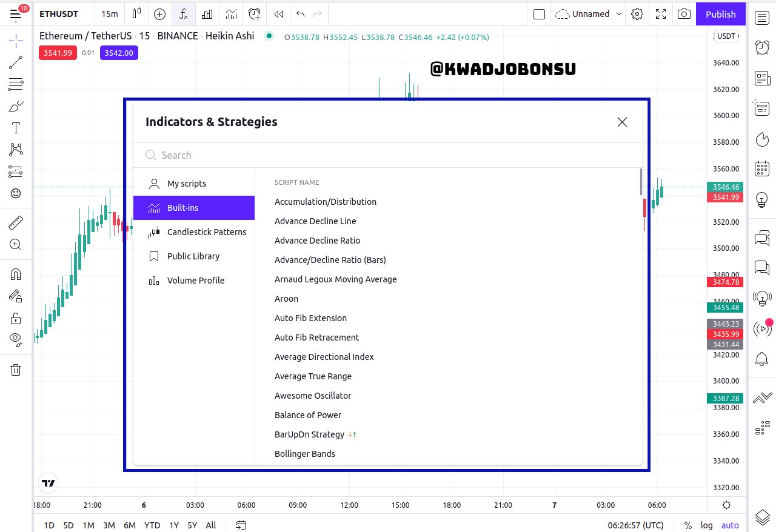The height and width of the screenshot is (532, 776).
Task: Click the Publish button
Action: (x=721, y=13)
